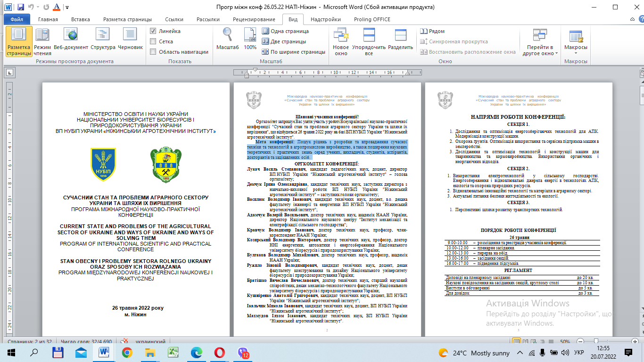Uncheck the Линейка (Ruler) checkbox
This screenshot has width=644, height=362.
tap(153, 31)
